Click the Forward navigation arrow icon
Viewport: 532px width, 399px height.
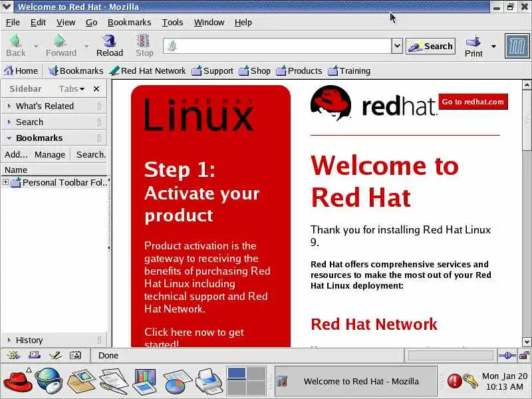[60, 41]
